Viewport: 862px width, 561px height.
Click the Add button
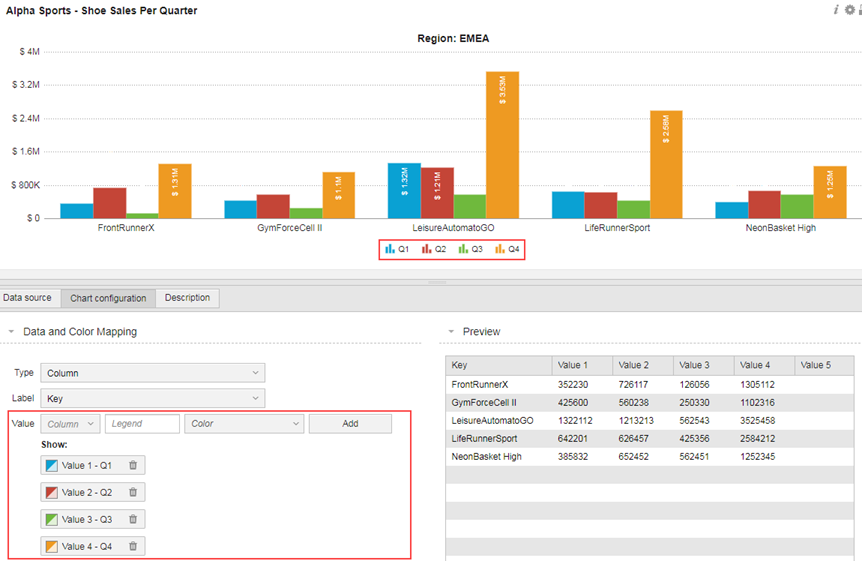pyautogui.click(x=350, y=424)
